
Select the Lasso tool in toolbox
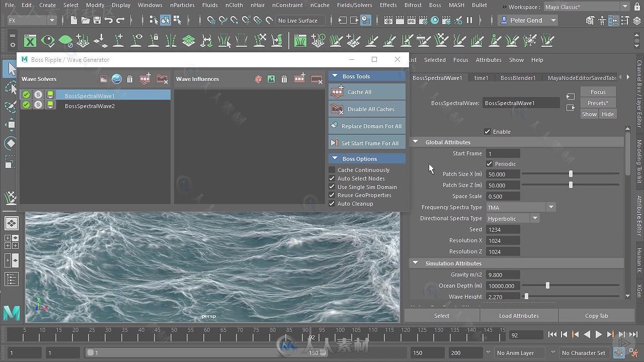[x=11, y=88]
